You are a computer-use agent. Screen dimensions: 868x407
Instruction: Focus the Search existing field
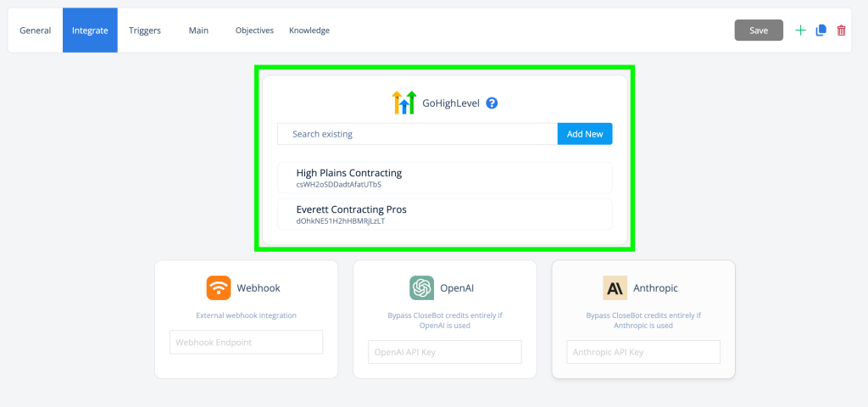click(417, 134)
